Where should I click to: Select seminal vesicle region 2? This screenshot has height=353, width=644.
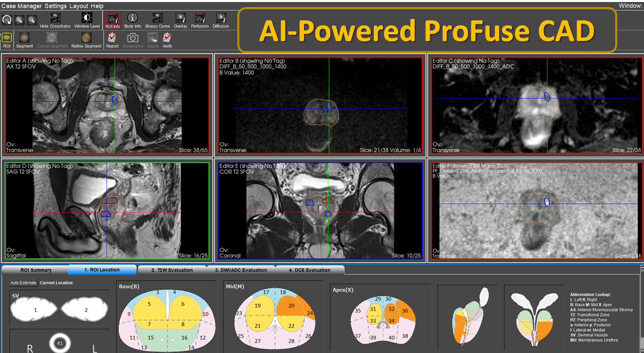[x=85, y=310]
